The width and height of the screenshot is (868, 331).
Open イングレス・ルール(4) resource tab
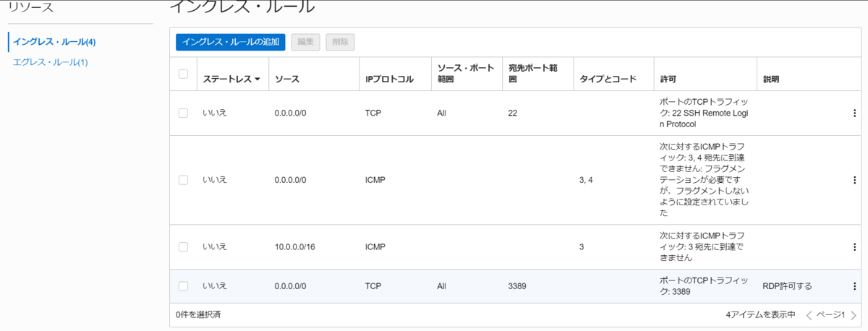54,42
